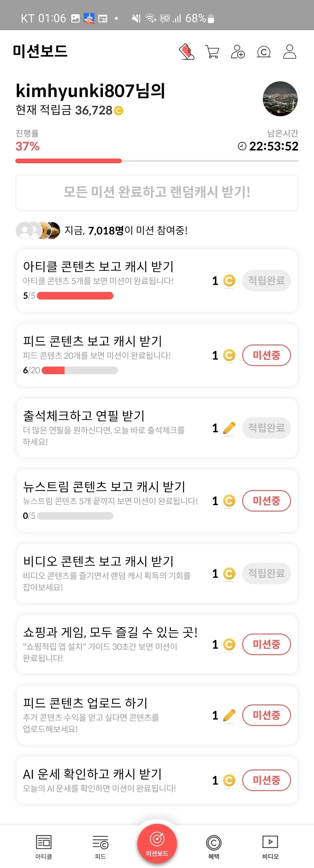Tap the gold coin beside current savings amount
314x868 pixels.
pyautogui.click(x=119, y=111)
